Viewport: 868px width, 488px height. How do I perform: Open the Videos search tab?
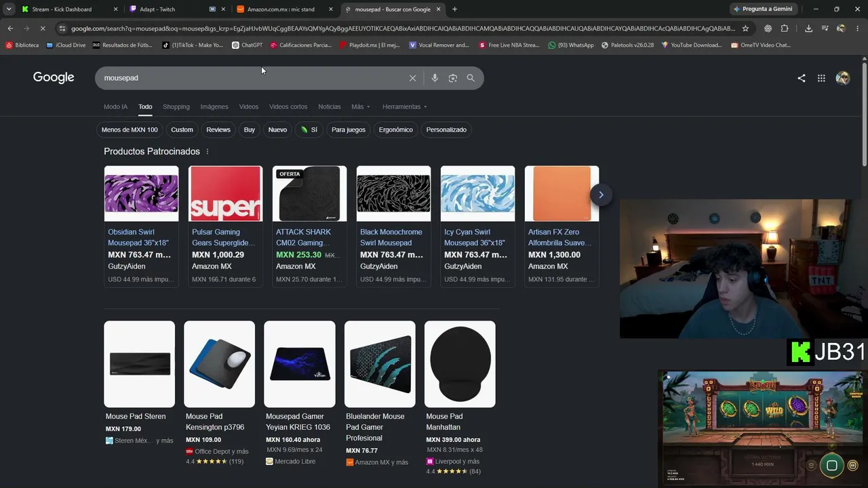(x=249, y=106)
